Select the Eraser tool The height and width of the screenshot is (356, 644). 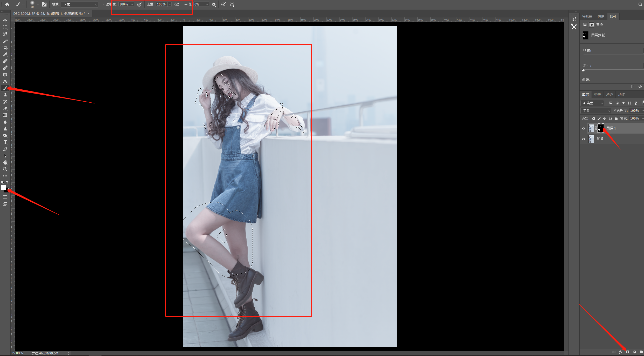[x=5, y=108]
